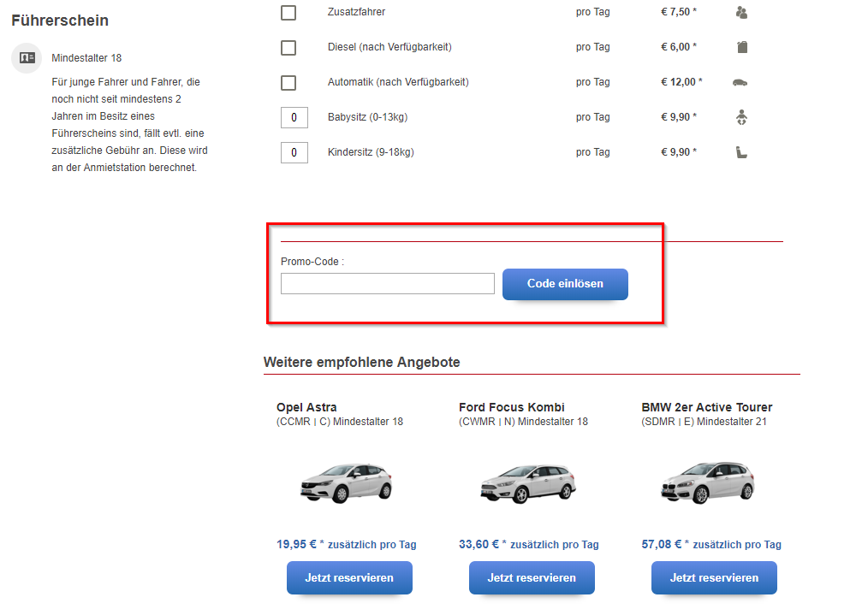Screen dimensions: 868x615
Task: Click the Kindersitz (9-18kg) label
Action: (x=371, y=152)
